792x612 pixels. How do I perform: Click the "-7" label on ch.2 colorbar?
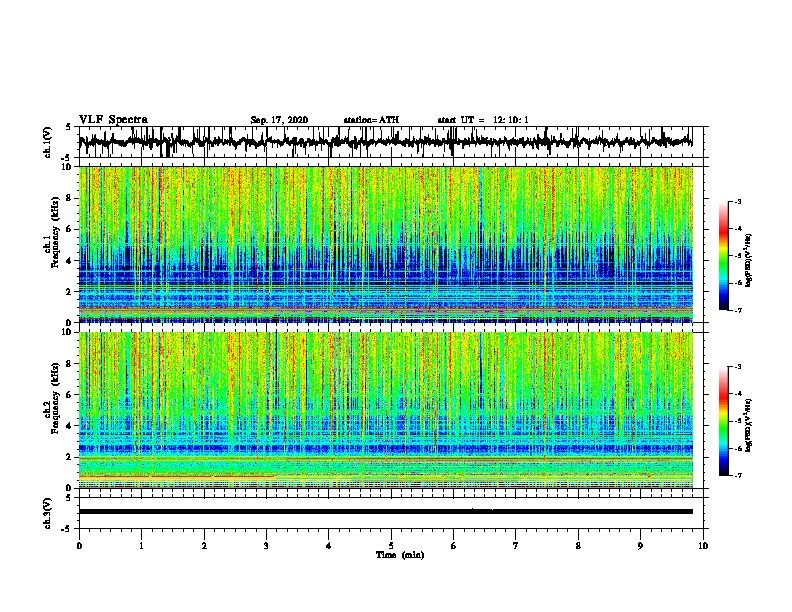coord(737,475)
